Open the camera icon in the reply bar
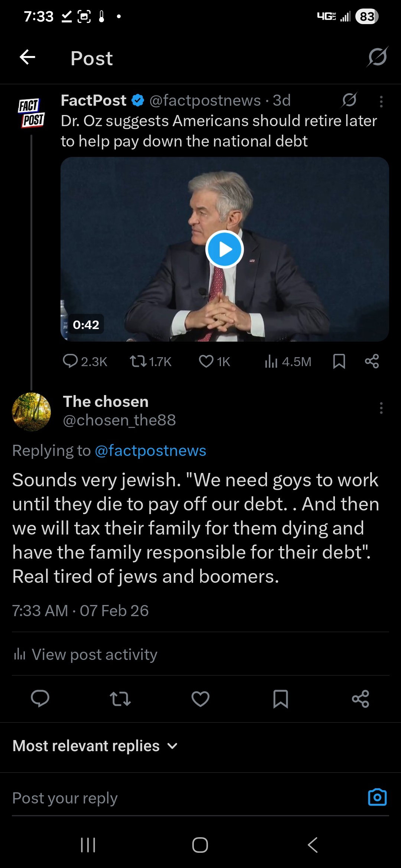401x868 pixels. coord(377,797)
